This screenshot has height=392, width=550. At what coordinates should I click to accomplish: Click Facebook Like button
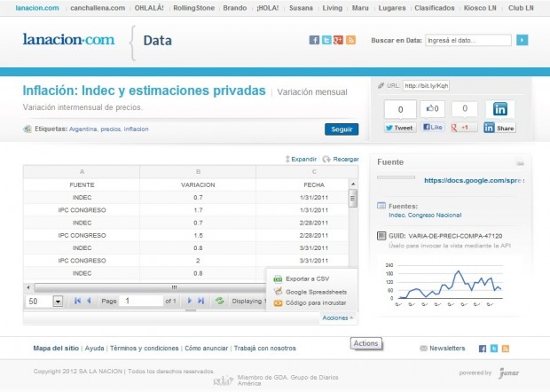(432, 127)
